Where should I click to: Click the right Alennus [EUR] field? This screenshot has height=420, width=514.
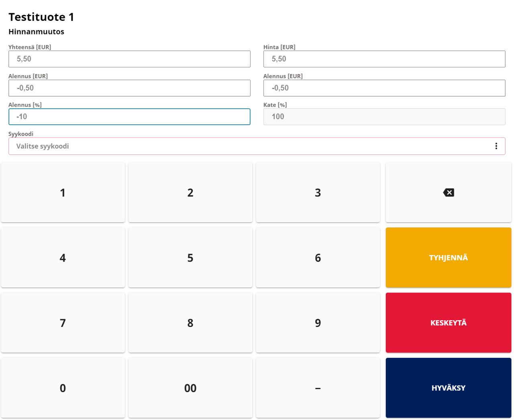[x=384, y=88]
